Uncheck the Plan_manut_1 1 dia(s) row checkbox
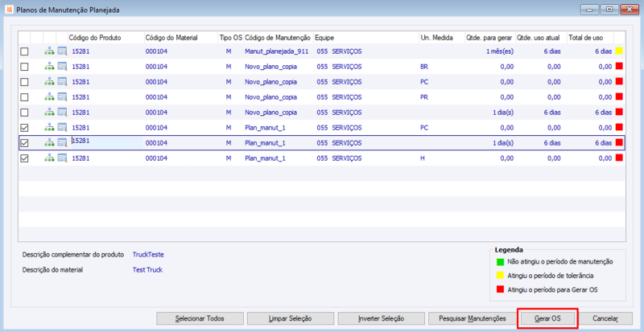The height and width of the screenshot is (332, 644). click(x=25, y=143)
